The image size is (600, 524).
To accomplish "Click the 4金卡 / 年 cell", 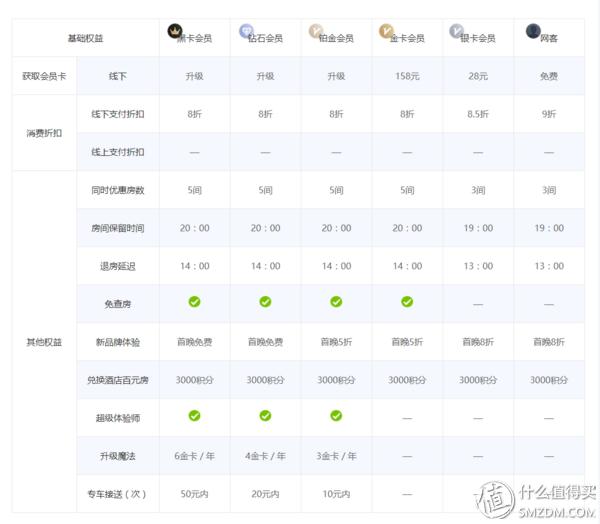I will (x=266, y=456).
